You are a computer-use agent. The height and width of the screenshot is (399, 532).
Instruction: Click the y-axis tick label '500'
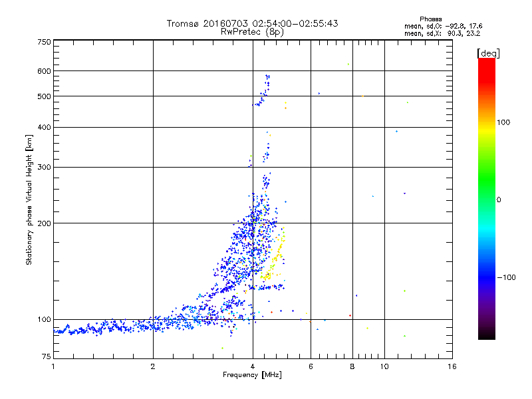[44, 96]
